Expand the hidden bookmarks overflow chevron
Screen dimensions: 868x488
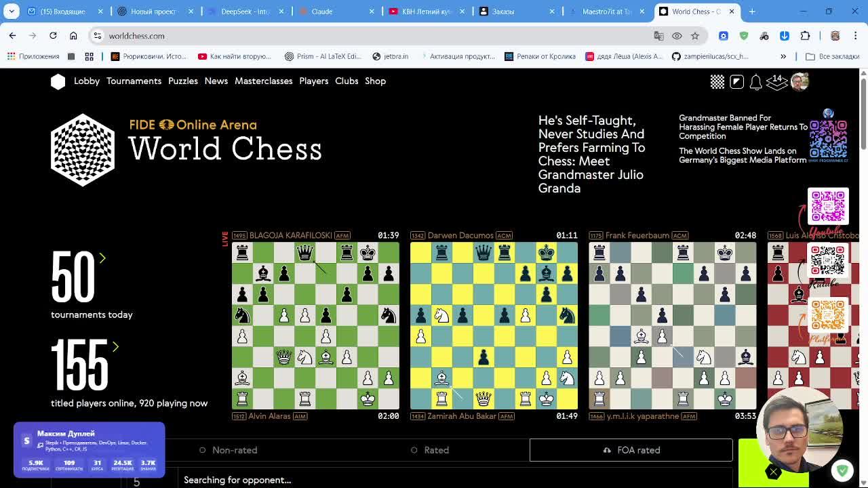pyautogui.click(x=783, y=56)
